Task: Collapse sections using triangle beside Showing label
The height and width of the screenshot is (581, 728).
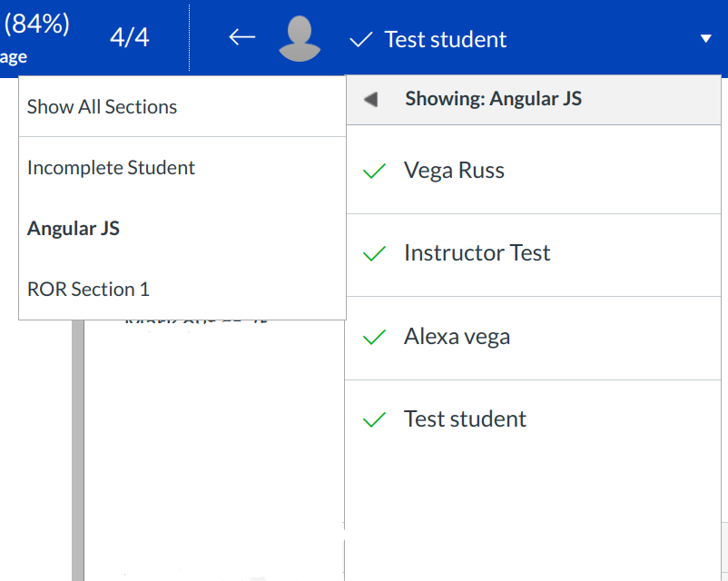Action: click(370, 99)
